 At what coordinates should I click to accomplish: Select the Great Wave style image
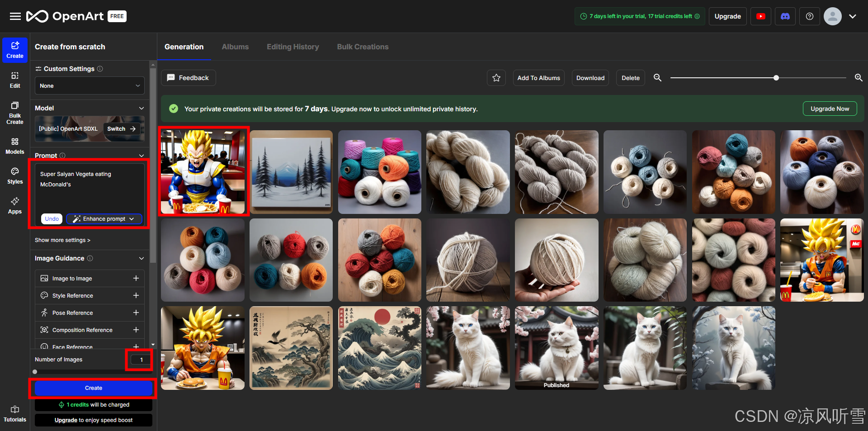[x=380, y=348]
